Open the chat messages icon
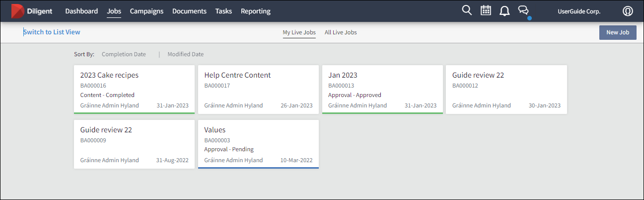 point(523,10)
